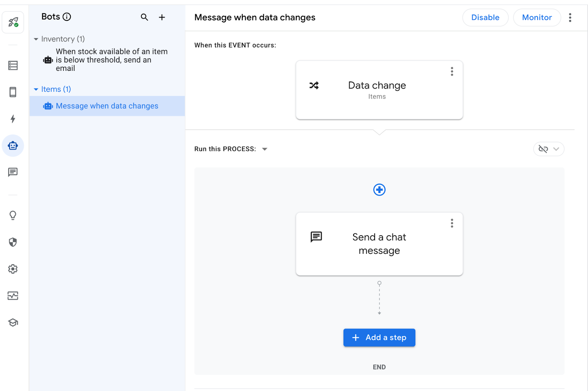Viewport: 588px width, 391px height.
Task: Search bots with the magnifier icon
Action: click(x=144, y=17)
